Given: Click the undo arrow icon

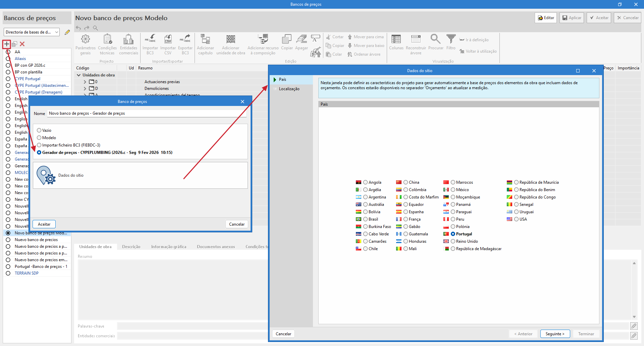Looking at the screenshot, I should 78,28.
